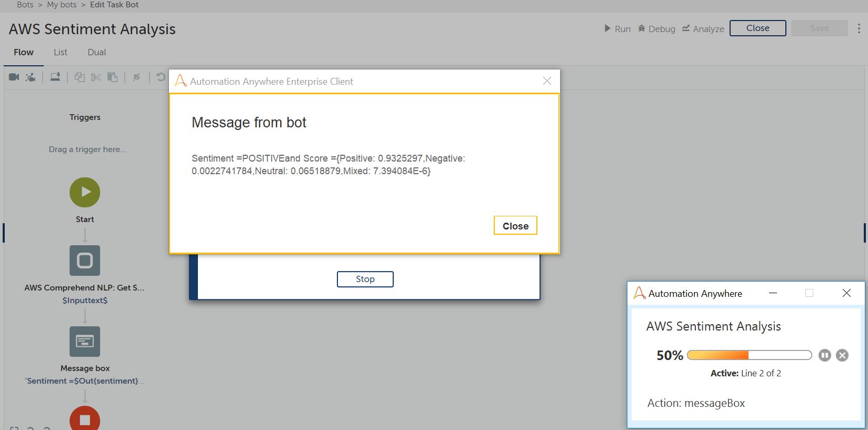
Task: Click the Stop button below the message dialog
Action: [365, 279]
